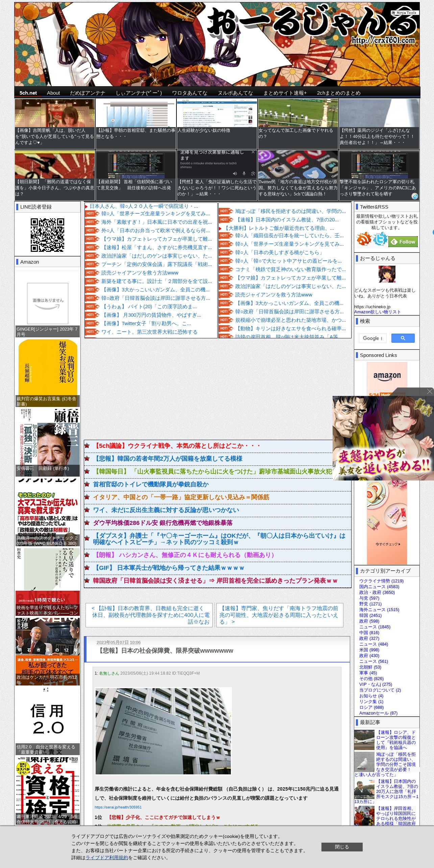Click HOT icon beside 【うわぁ】バイト(20) headline
This screenshot has width=434, height=868.
click(x=92, y=307)
